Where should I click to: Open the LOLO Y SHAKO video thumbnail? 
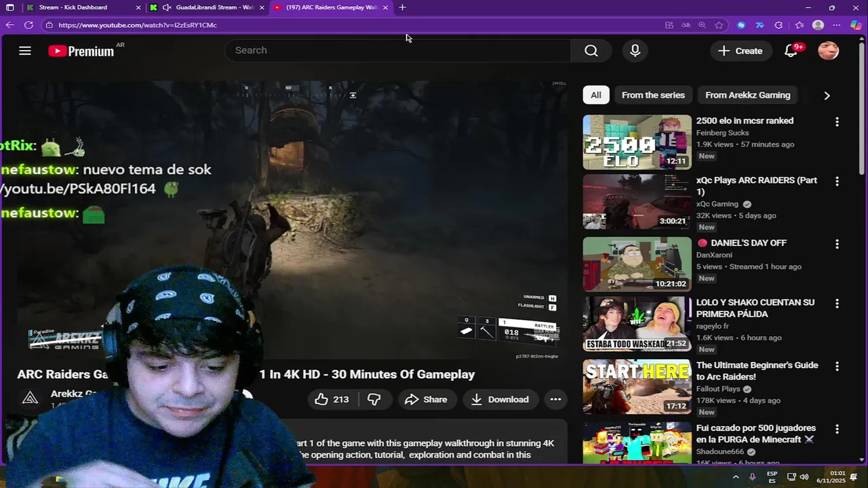point(637,324)
